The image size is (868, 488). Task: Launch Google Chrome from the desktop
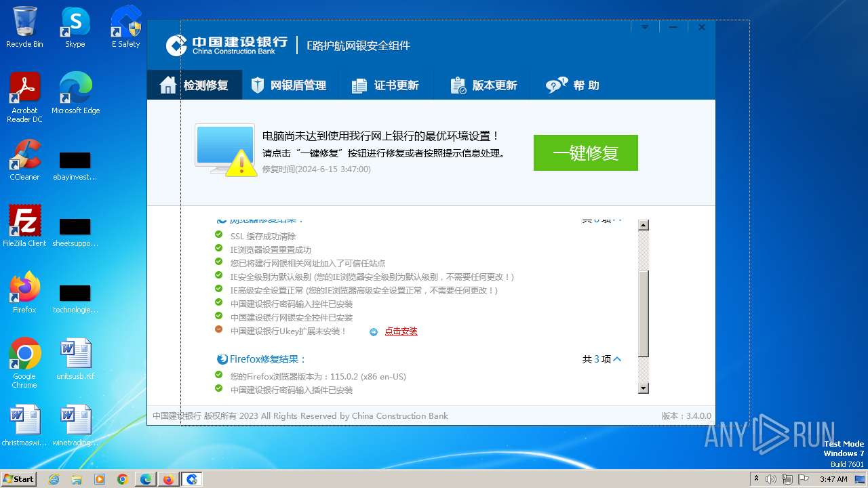point(24,363)
